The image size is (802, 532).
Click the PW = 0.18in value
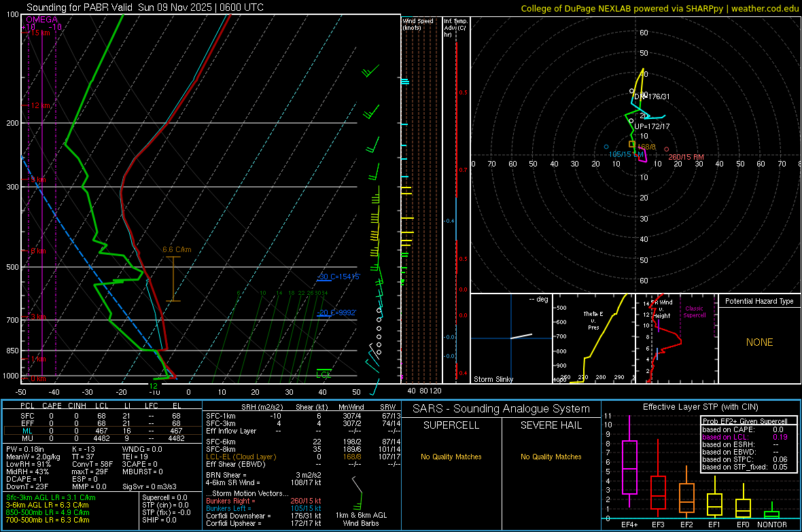(x=24, y=449)
